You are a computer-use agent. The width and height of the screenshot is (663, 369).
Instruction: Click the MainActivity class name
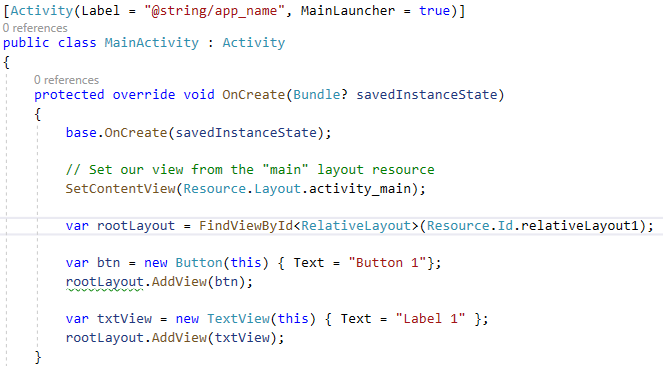(x=151, y=43)
